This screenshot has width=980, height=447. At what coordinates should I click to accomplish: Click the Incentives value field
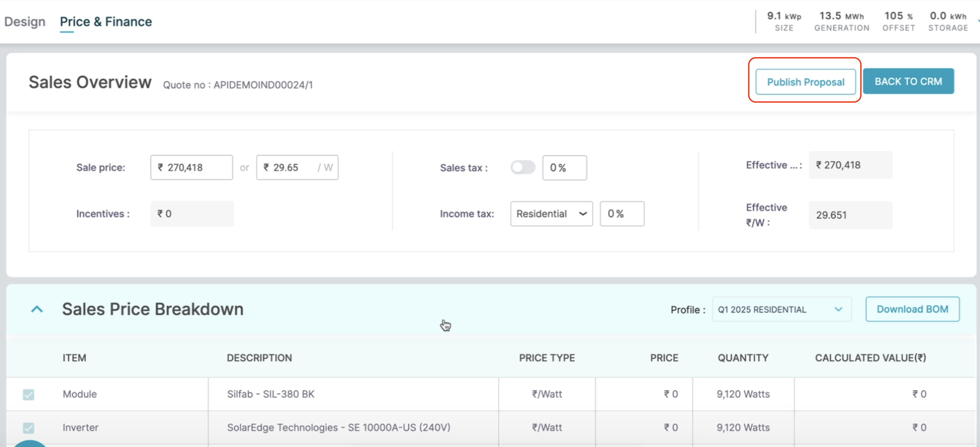pos(192,214)
